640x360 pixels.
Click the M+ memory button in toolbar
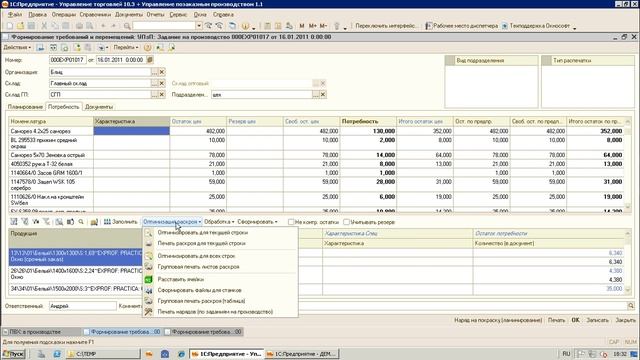pos(313,26)
